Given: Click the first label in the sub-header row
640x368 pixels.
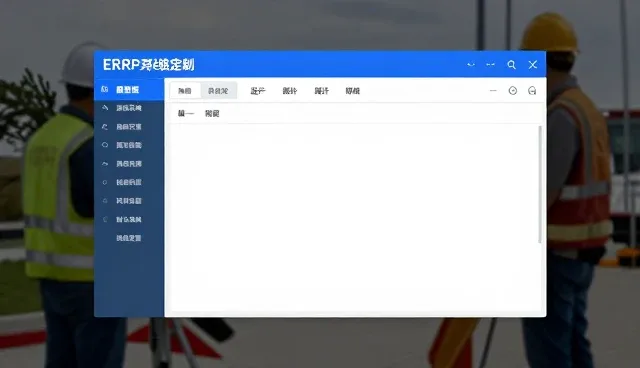Looking at the screenshot, I should (x=186, y=113).
